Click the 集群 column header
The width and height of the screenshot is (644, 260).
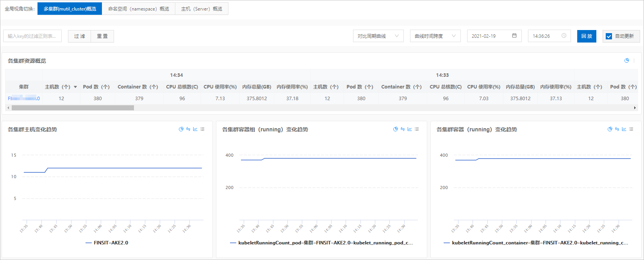click(x=24, y=87)
